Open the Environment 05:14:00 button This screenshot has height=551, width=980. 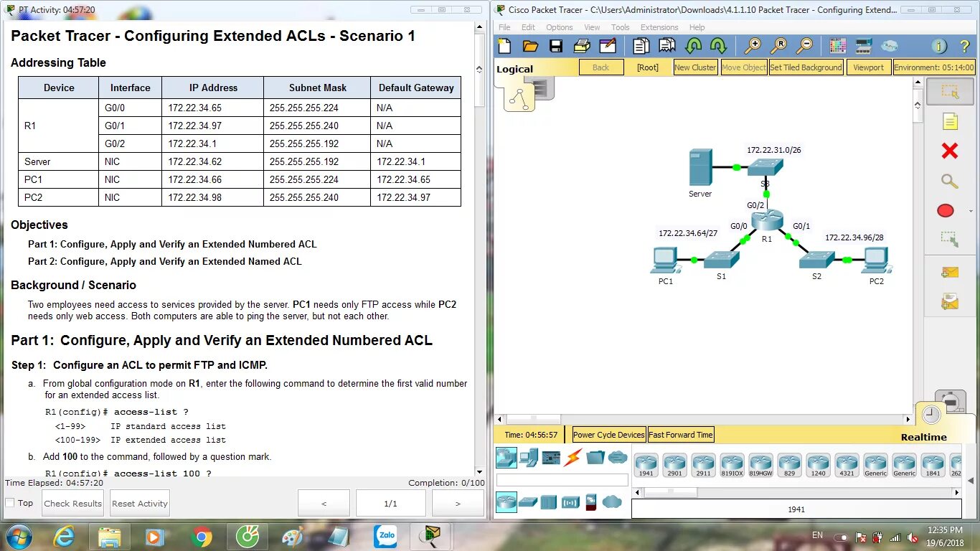coord(933,67)
